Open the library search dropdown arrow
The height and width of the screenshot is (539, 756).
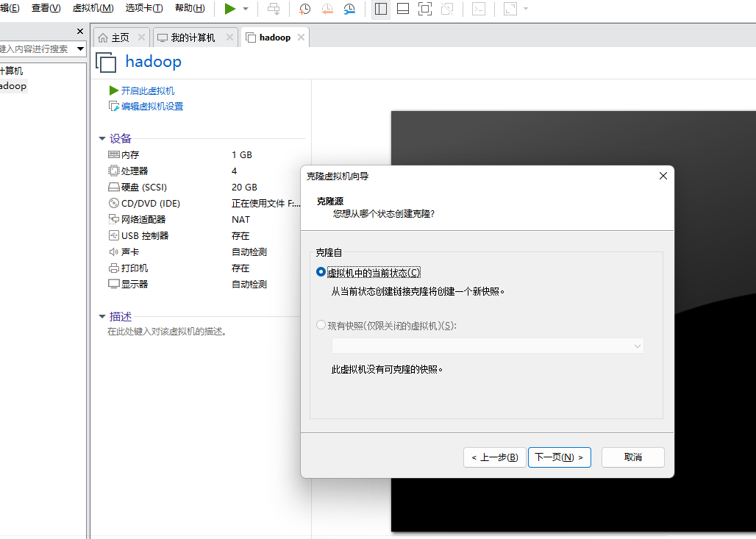pyautogui.click(x=80, y=49)
